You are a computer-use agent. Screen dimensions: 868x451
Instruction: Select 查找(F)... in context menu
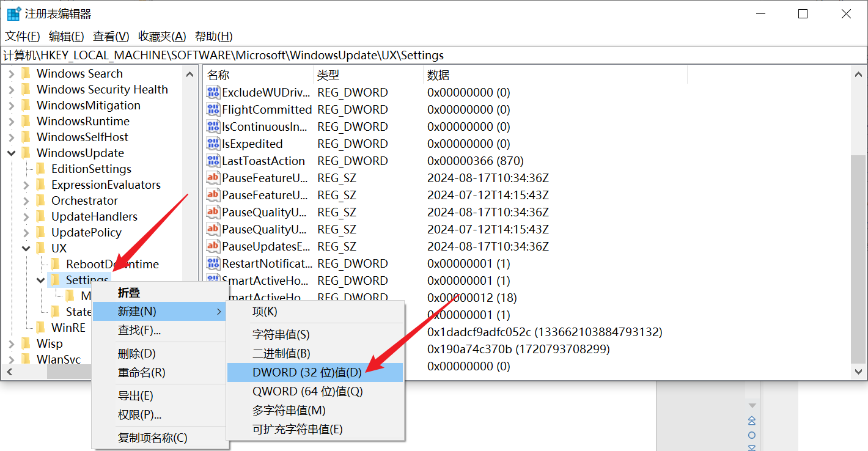coord(160,331)
